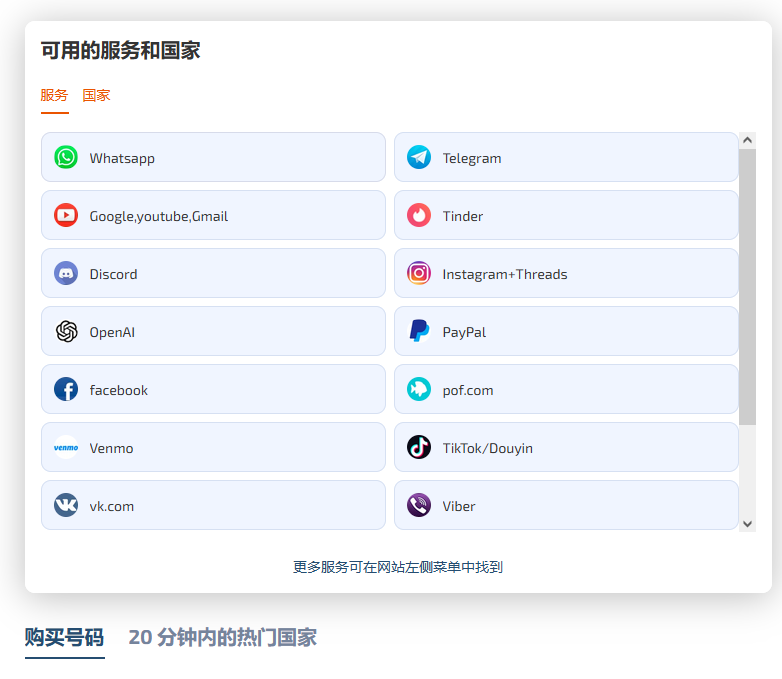Click the Instagram camera icon

tap(419, 273)
